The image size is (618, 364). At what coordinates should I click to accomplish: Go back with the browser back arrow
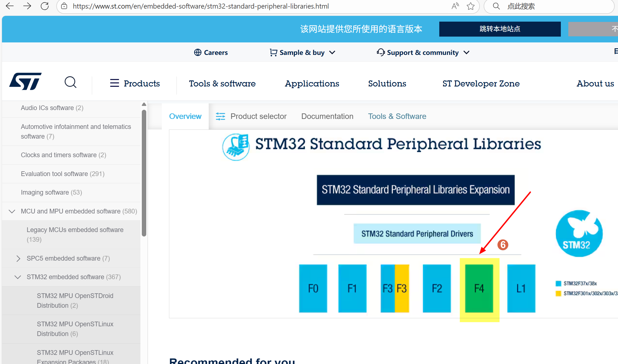(10, 6)
